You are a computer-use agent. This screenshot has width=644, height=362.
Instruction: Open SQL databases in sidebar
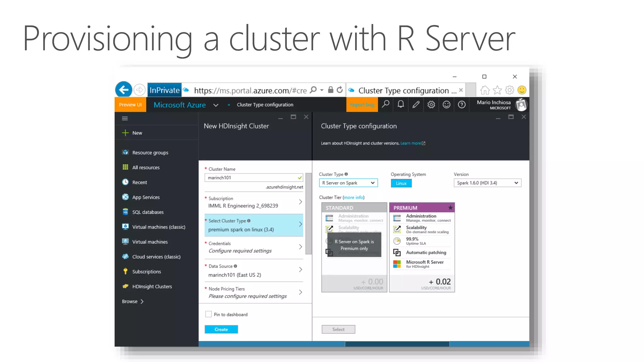click(x=148, y=212)
